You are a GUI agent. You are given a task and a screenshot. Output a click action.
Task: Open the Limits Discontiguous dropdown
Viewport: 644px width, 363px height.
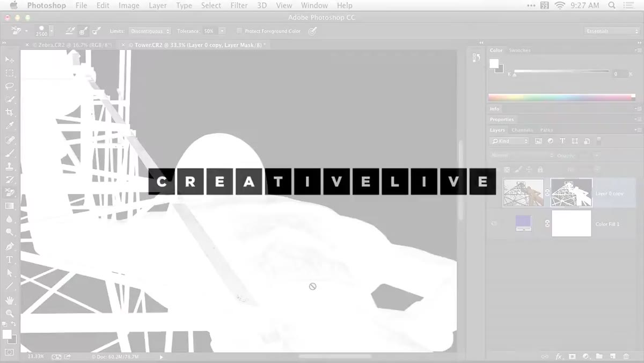coord(150,31)
